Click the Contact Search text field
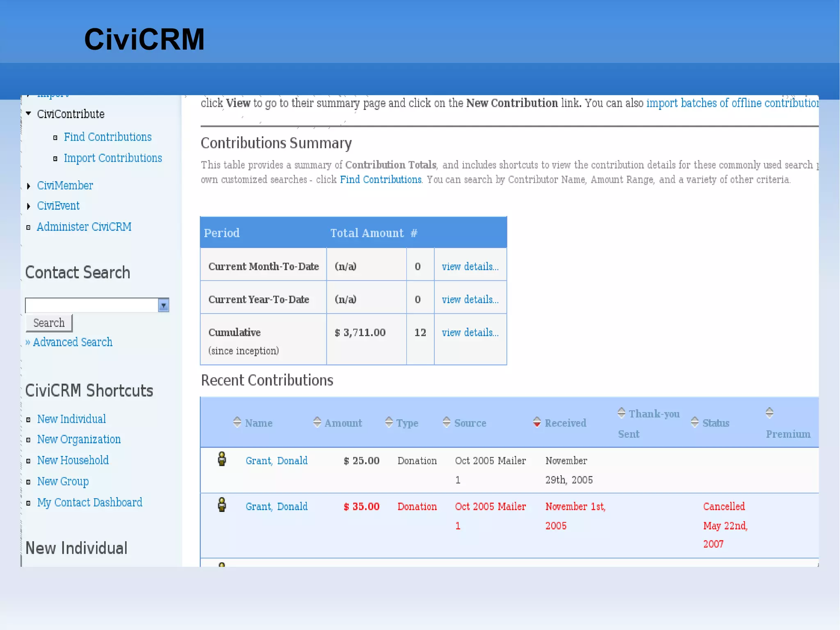This screenshot has width=840, height=630. (x=91, y=305)
